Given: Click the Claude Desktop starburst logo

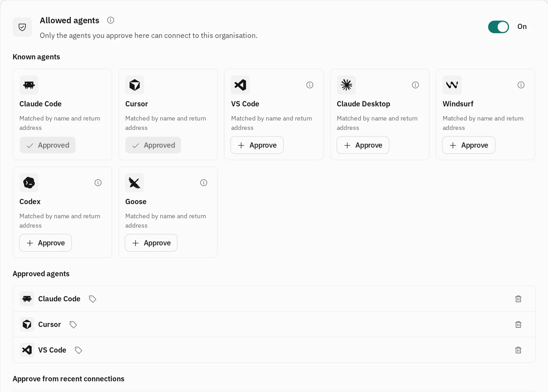Looking at the screenshot, I should click(x=346, y=85).
